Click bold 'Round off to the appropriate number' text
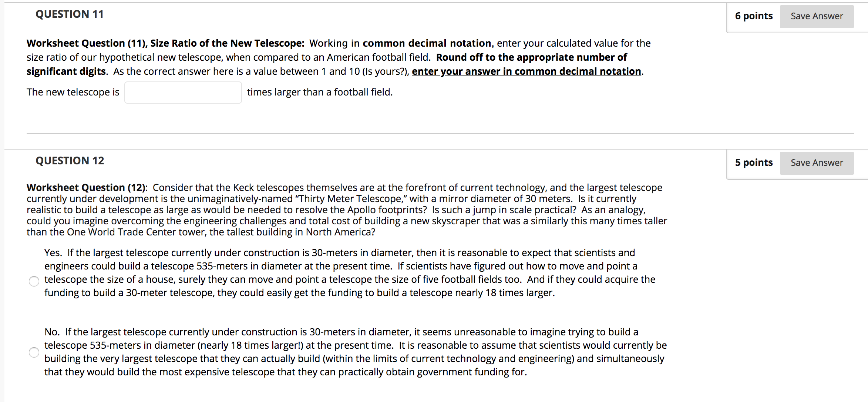 [x=532, y=57]
